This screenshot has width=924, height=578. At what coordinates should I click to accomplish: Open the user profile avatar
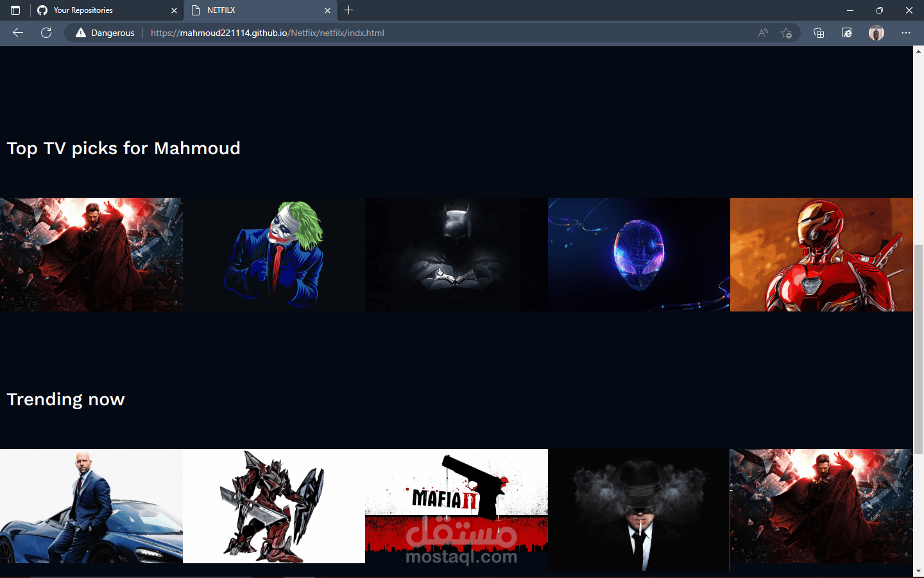[x=877, y=33]
